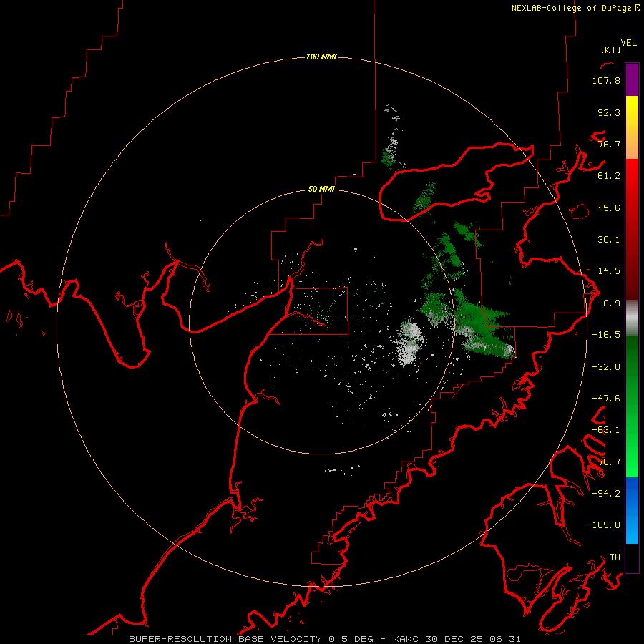Click the 61.2 legend value
This screenshot has height=644, width=644.
pyautogui.click(x=609, y=176)
